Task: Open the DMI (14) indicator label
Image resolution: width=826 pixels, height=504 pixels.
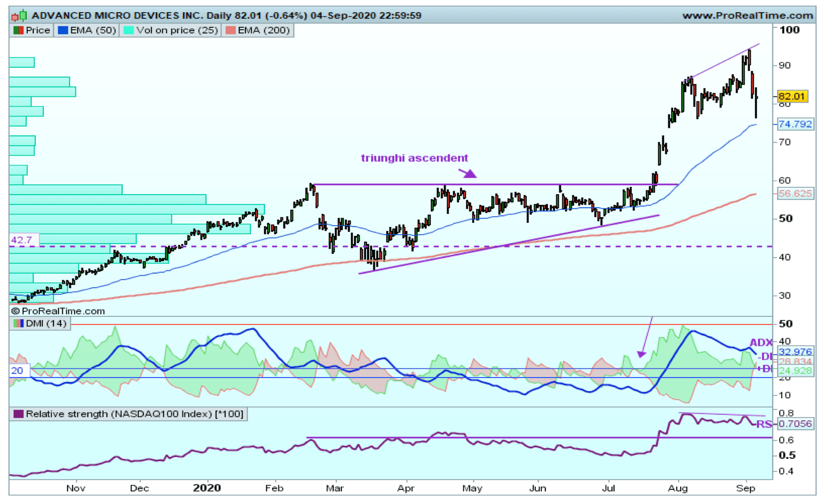Action: click(40, 323)
